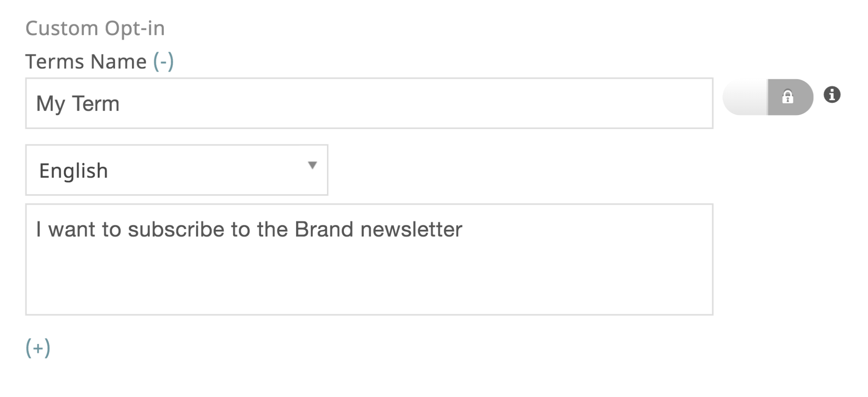Show the tooltip from the circled i icon

[832, 95]
